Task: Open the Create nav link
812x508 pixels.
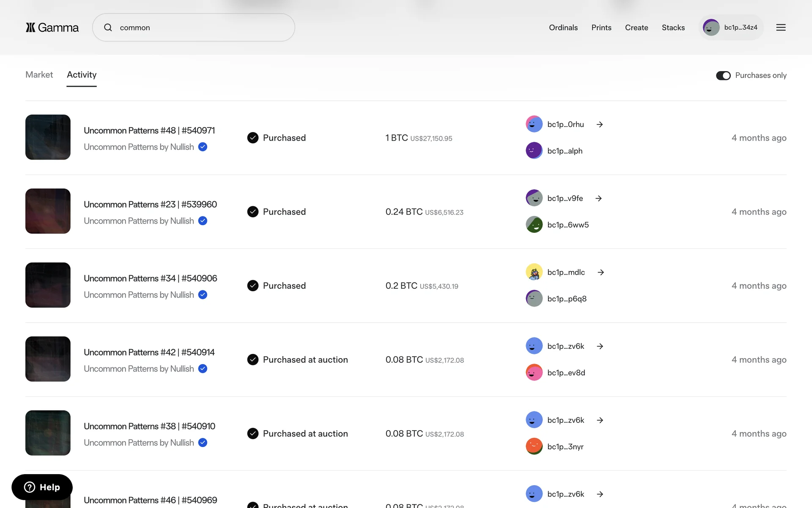Action: tap(636, 28)
